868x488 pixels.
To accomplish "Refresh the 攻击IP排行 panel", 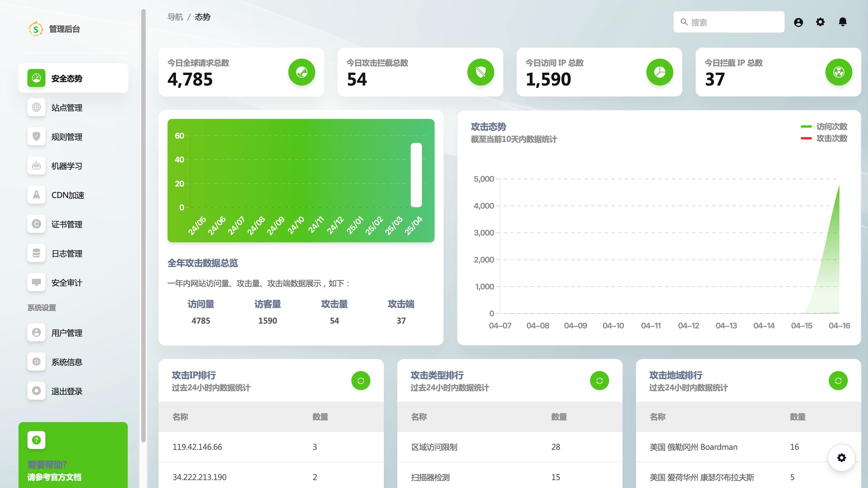I will coord(361,381).
